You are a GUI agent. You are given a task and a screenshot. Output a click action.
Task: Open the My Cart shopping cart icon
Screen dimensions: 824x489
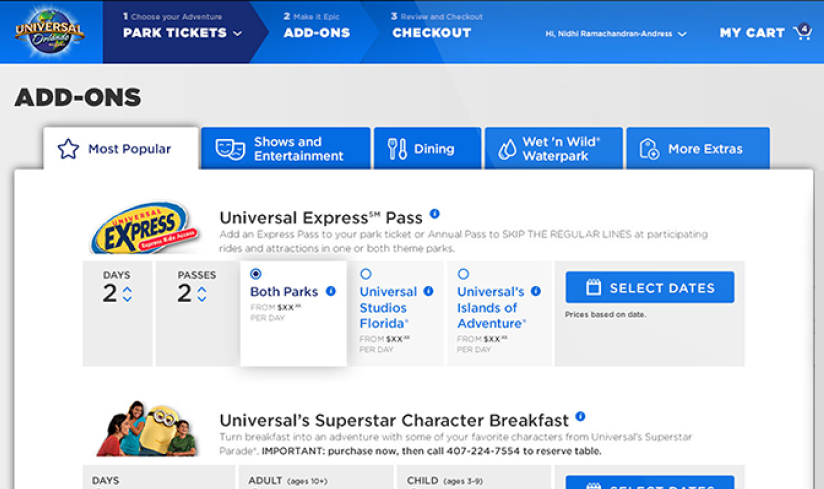803,32
